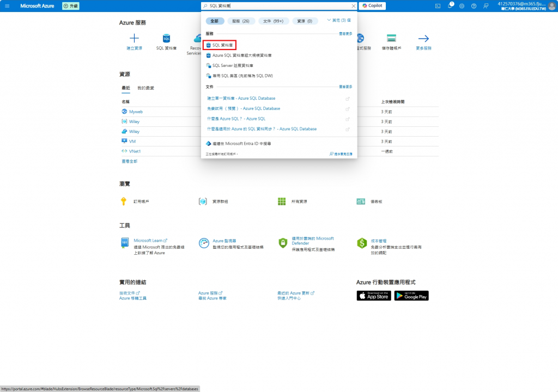Open 建立單一資料庫 - Azure SQL Database doc
This screenshot has height=392, width=558.
pyautogui.click(x=241, y=98)
